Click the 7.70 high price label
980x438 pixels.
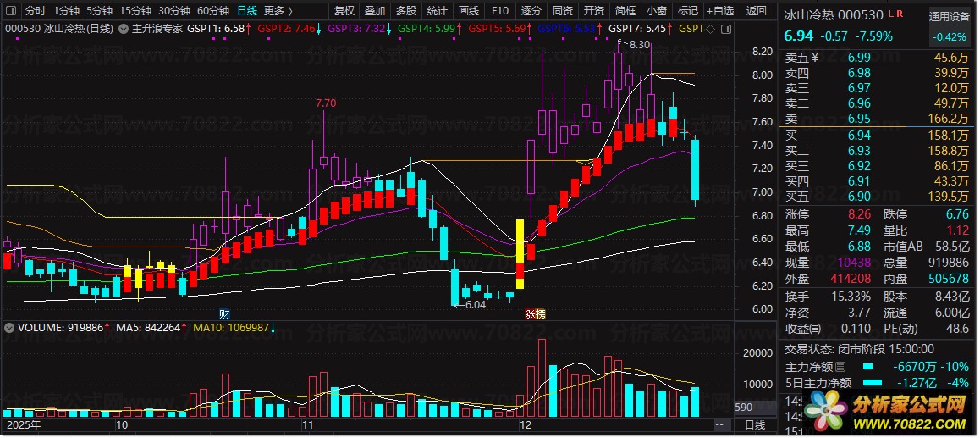click(326, 103)
